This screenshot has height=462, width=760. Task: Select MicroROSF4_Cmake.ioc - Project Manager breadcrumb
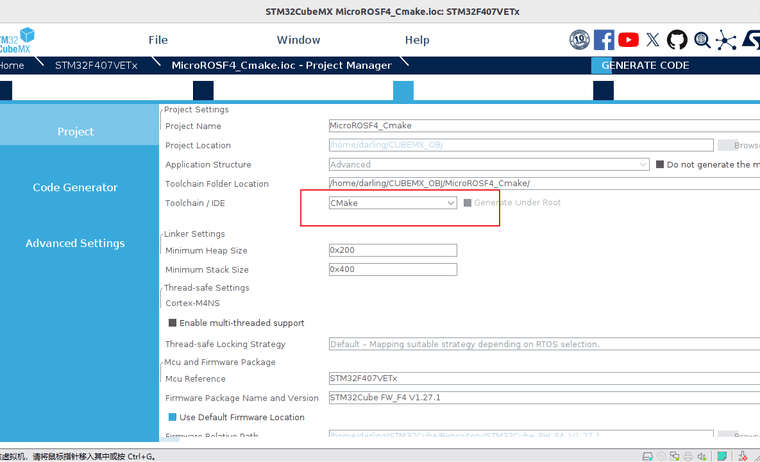281,65
